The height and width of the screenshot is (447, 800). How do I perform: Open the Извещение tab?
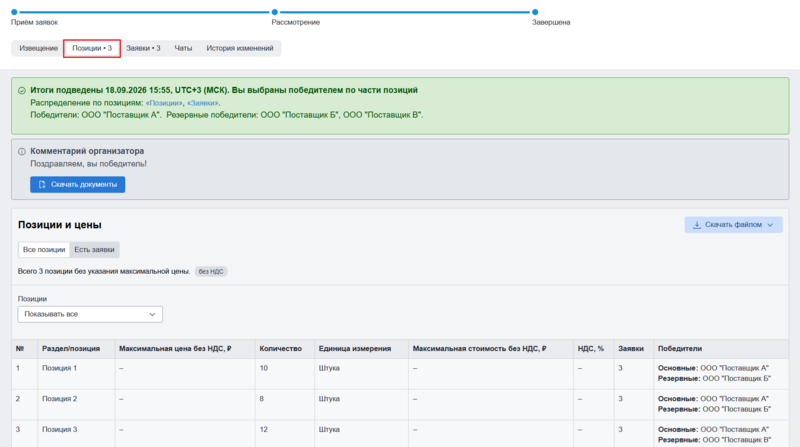pos(39,48)
